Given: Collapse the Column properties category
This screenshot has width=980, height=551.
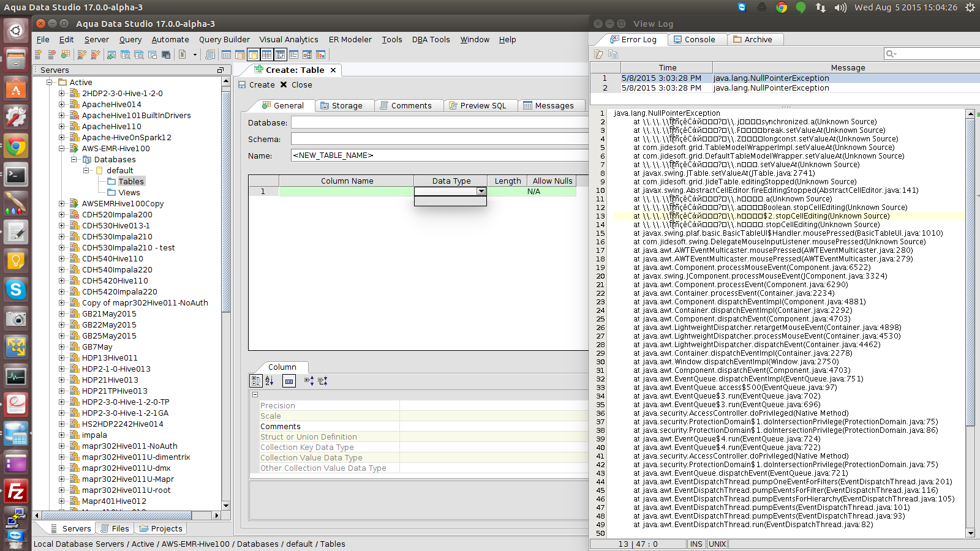Looking at the screenshot, I should click(255, 395).
